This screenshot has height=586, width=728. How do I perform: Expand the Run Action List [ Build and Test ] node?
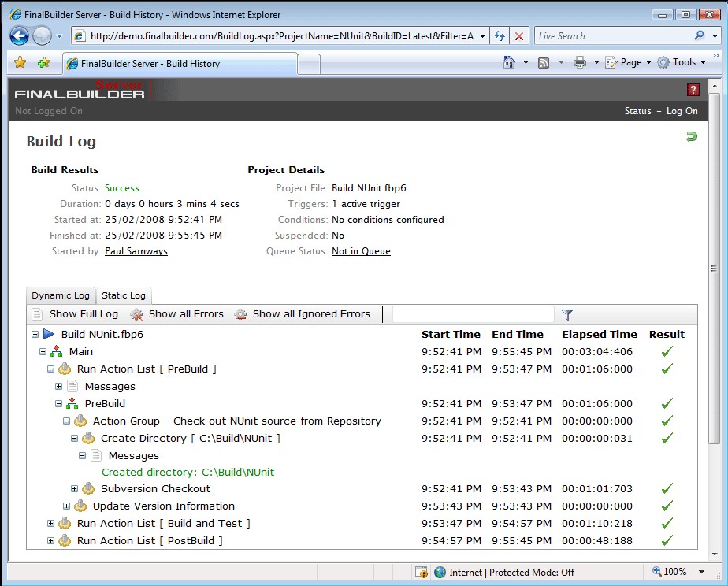click(x=50, y=523)
